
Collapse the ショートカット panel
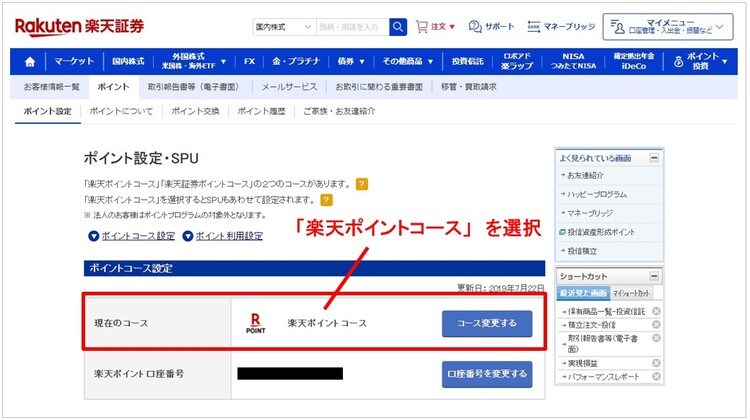click(x=654, y=276)
